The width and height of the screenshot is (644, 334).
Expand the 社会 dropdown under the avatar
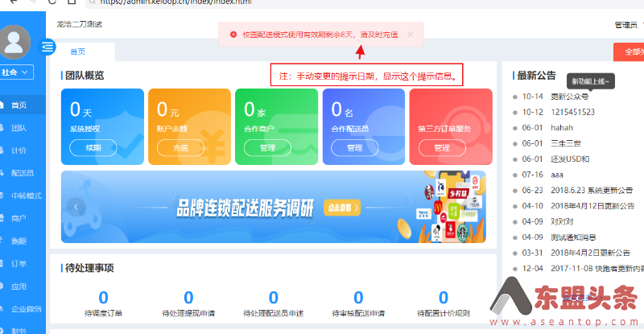[x=17, y=72]
